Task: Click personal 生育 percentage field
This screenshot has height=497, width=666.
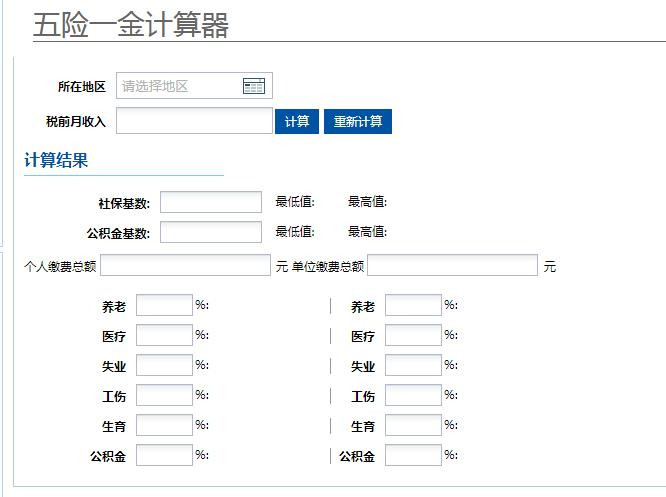Action: [164, 425]
